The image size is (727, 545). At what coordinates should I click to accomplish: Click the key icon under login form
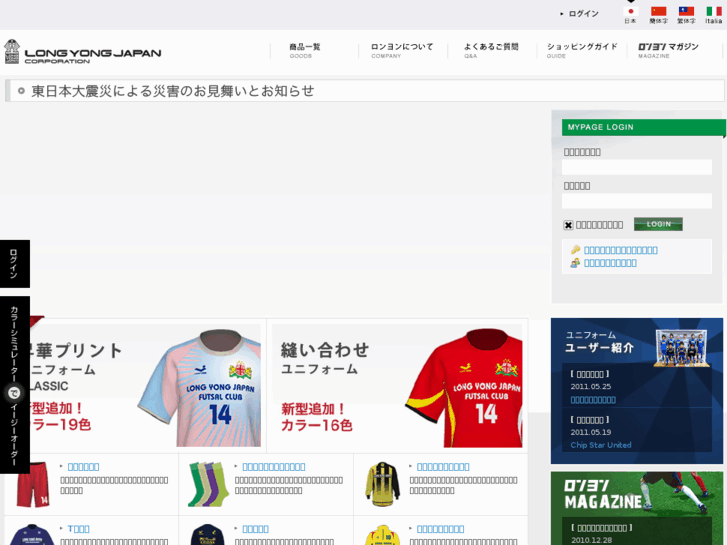(x=575, y=250)
